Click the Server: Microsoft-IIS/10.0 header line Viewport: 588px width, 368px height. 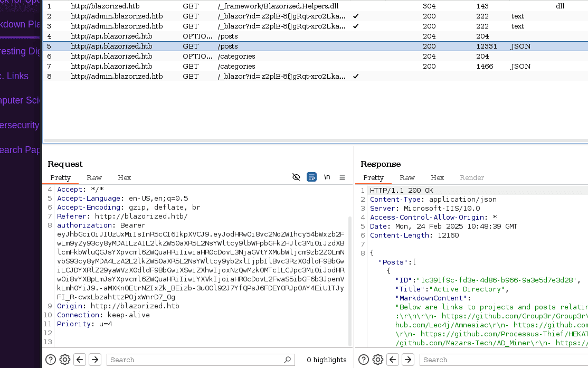click(x=425, y=209)
